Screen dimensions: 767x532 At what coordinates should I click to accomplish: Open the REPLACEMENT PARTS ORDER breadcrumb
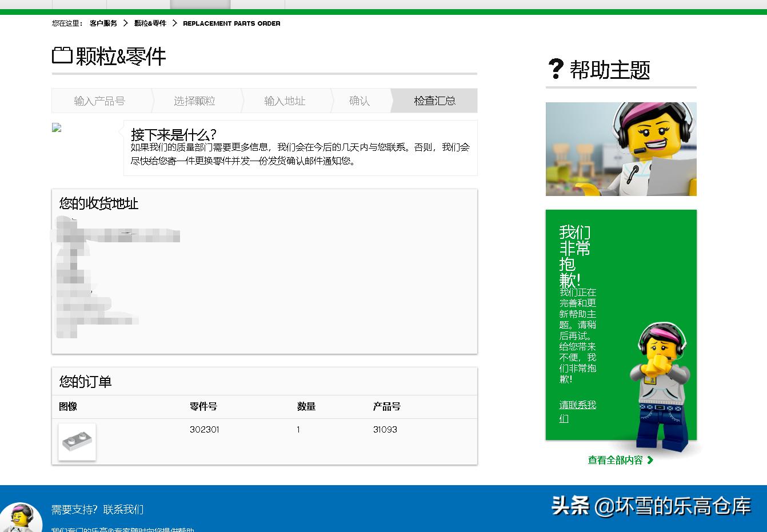pyautogui.click(x=231, y=23)
